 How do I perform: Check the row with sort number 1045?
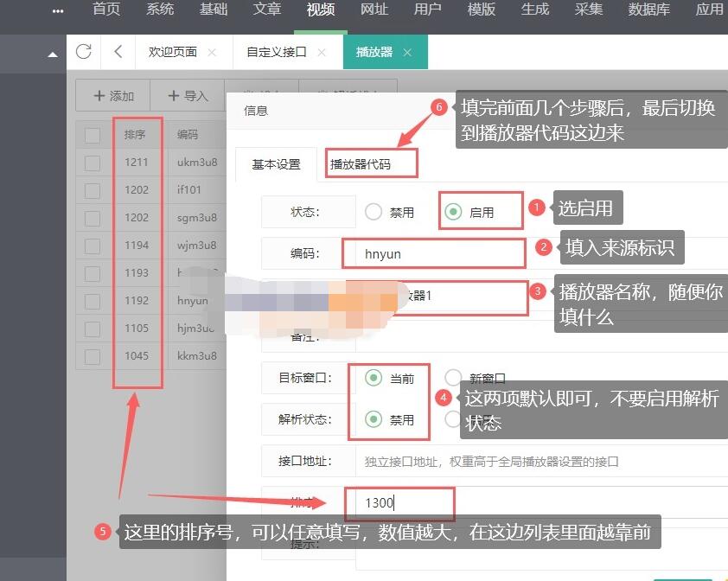93,356
